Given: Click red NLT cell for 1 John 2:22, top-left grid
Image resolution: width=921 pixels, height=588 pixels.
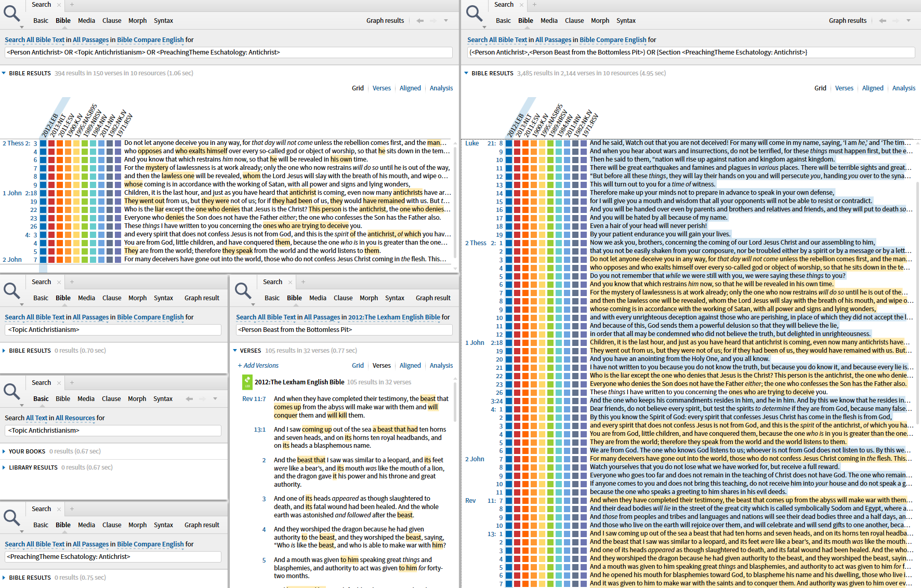Looking at the screenshot, I should [x=51, y=209].
